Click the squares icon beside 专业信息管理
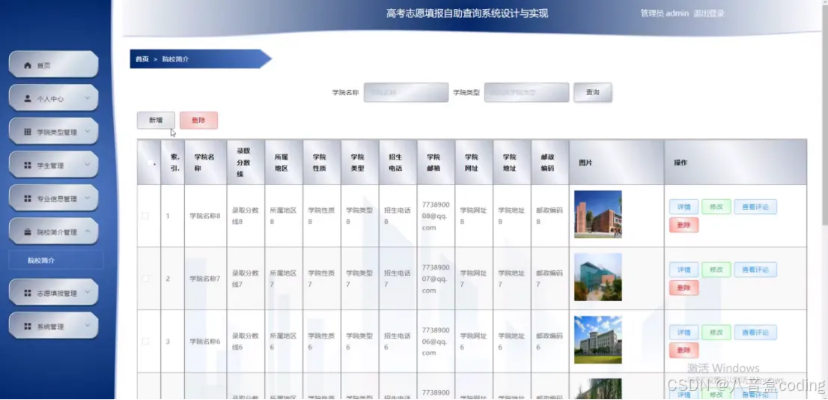This screenshot has height=400, width=828. point(28,199)
